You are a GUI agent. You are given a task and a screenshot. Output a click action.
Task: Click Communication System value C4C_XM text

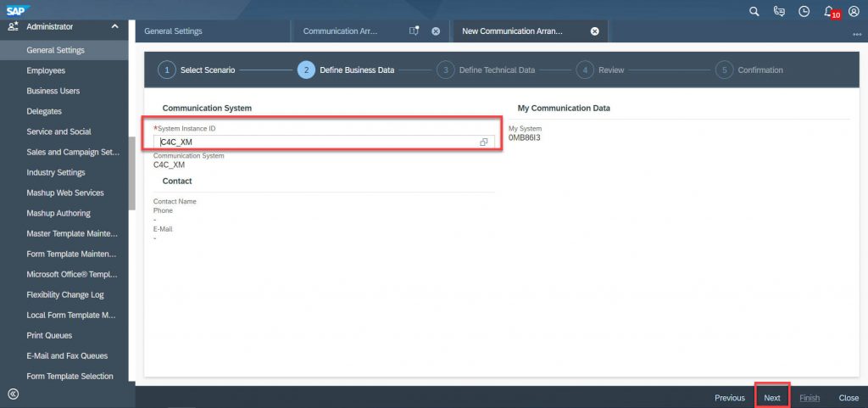pos(169,165)
